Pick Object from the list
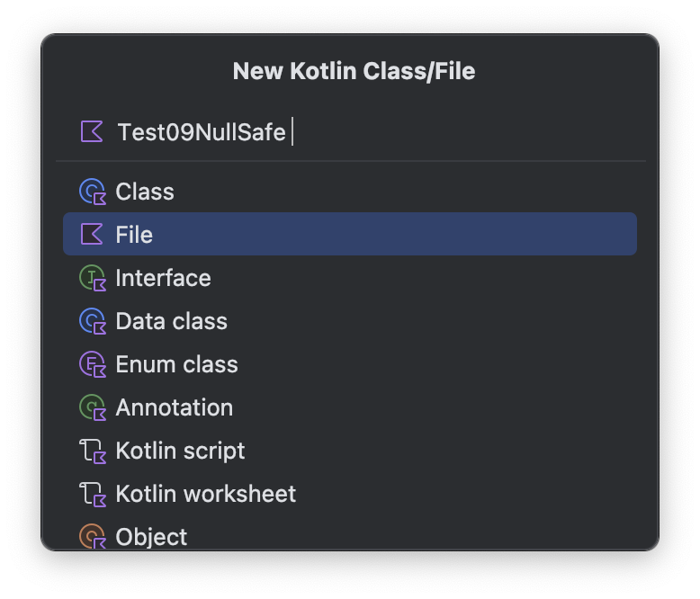This screenshot has height=599, width=700. 151,537
